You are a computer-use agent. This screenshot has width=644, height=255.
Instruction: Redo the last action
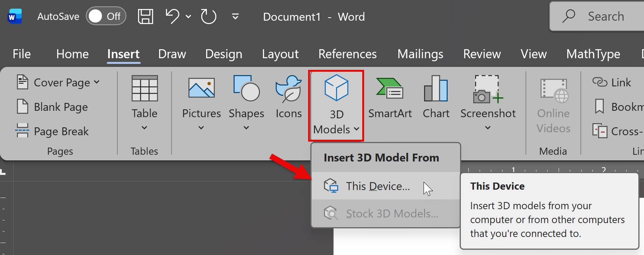(208, 17)
